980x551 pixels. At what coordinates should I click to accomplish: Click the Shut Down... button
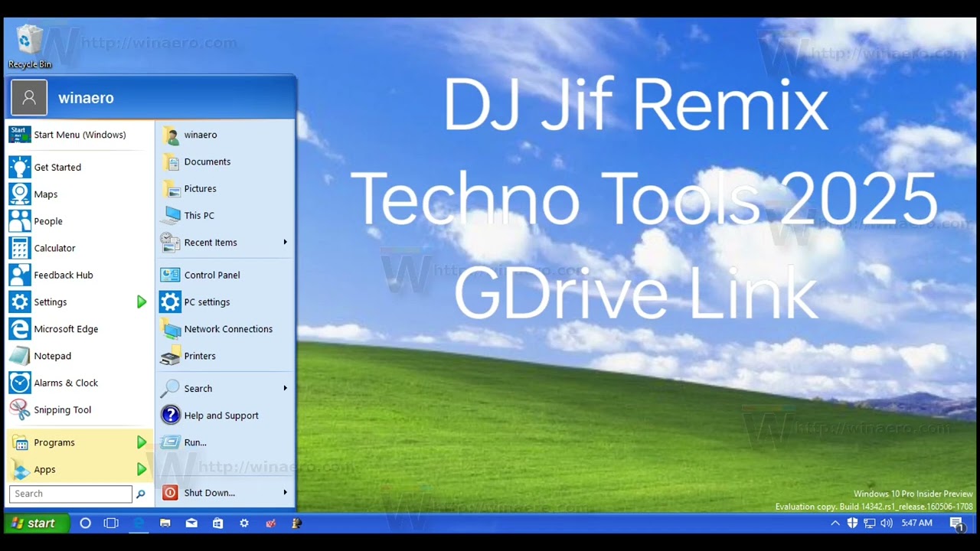(x=225, y=493)
